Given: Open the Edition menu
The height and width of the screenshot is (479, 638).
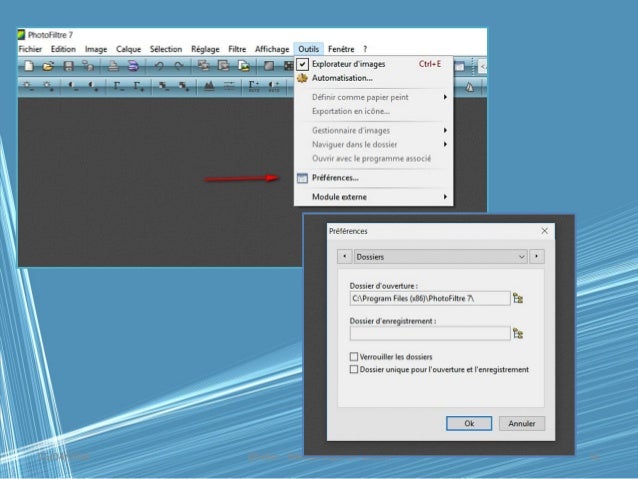Looking at the screenshot, I should (x=63, y=49).
